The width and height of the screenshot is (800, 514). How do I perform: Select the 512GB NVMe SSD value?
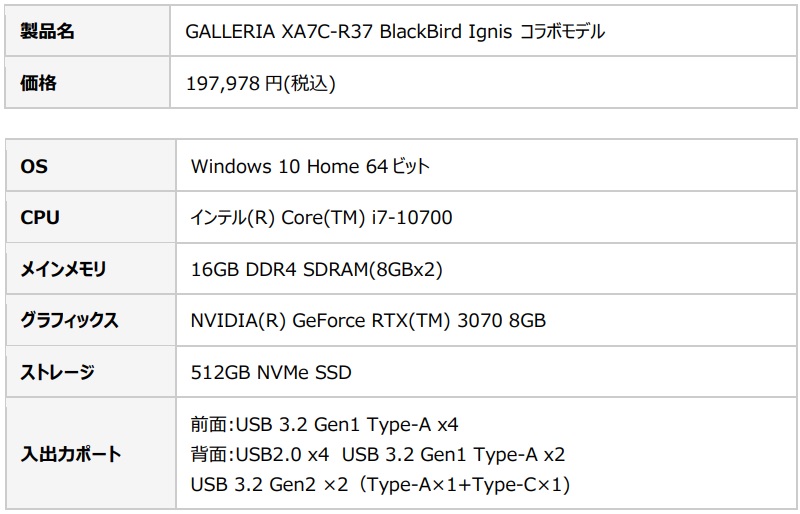point(270,373)
